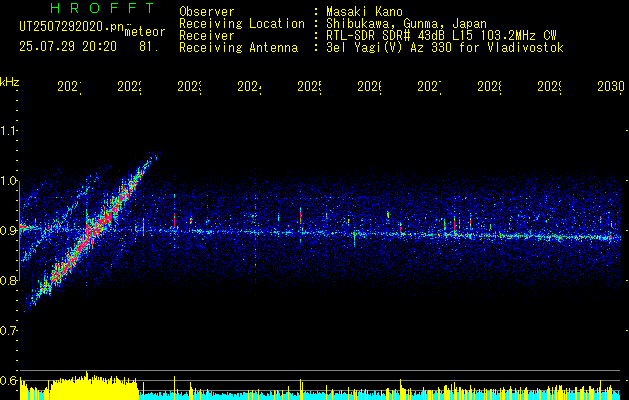The width and height of the screenshot is (629, 400).
Task: Click the 'Receiving Location' label
Action: tap(242, 24)
